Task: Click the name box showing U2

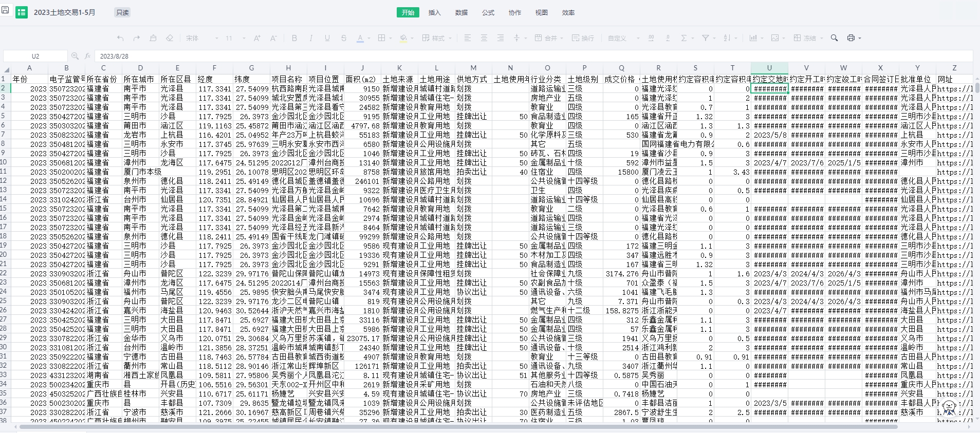Action: [35, 56]
